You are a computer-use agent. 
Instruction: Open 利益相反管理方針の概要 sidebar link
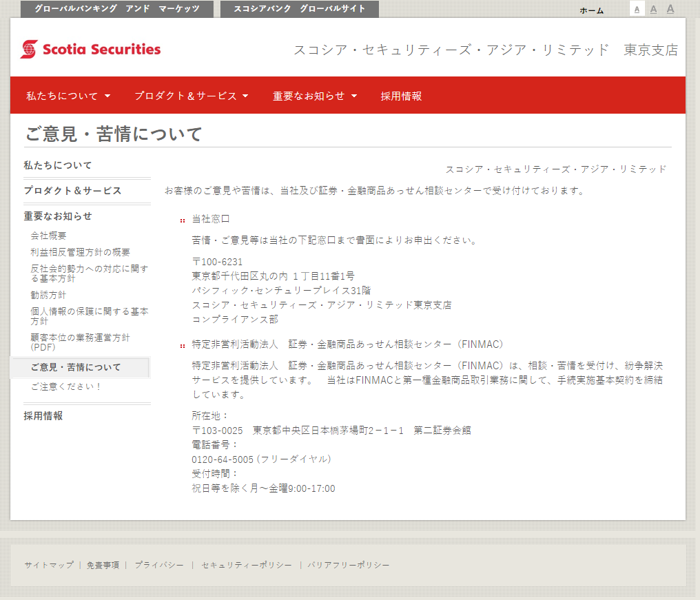coord(80,252)
